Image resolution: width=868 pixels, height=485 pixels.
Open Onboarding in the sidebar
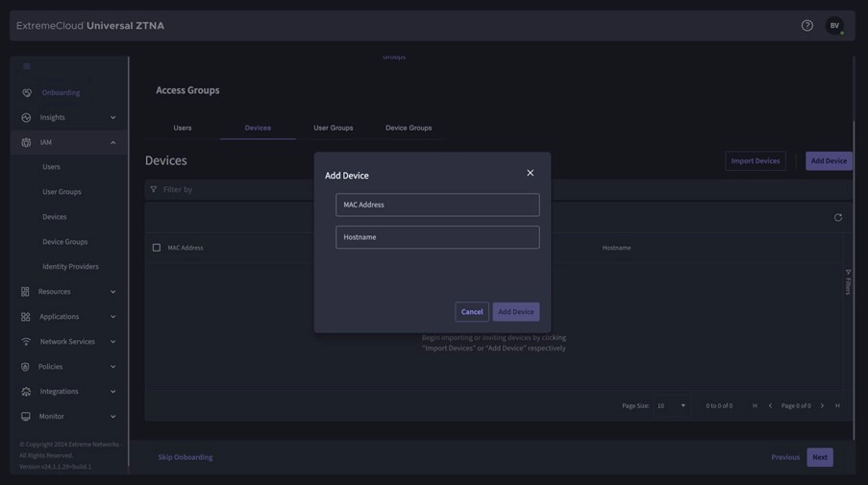[x=61, y=92]
